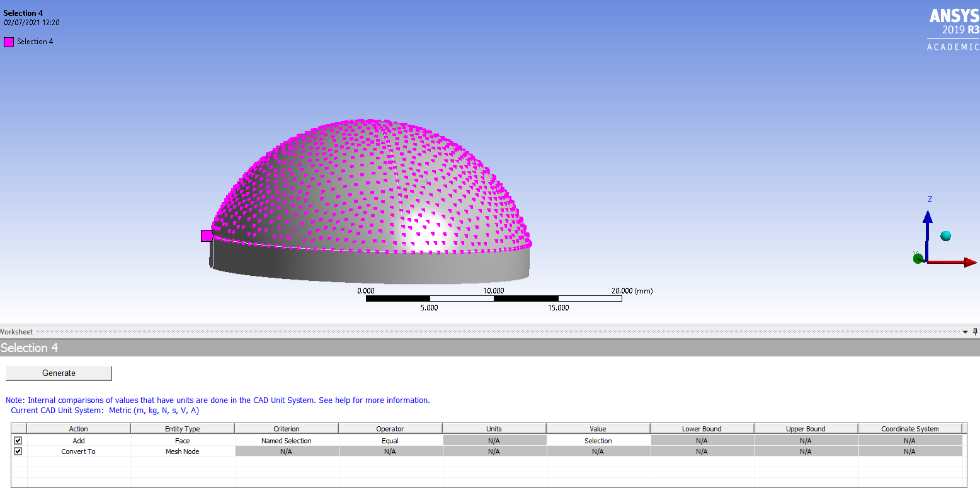This screenshot has width=980, height=500.
Task: Open the Worksheet panel dropdown arrow
Action: pos(965,332)
